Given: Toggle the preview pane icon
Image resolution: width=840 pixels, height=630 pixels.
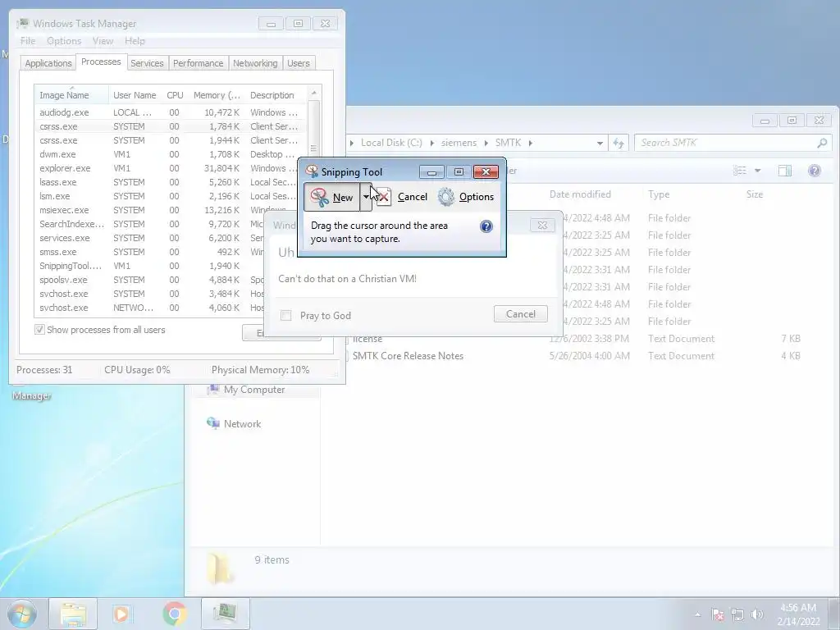Looking at the screenshot, I should coord(785,171).
